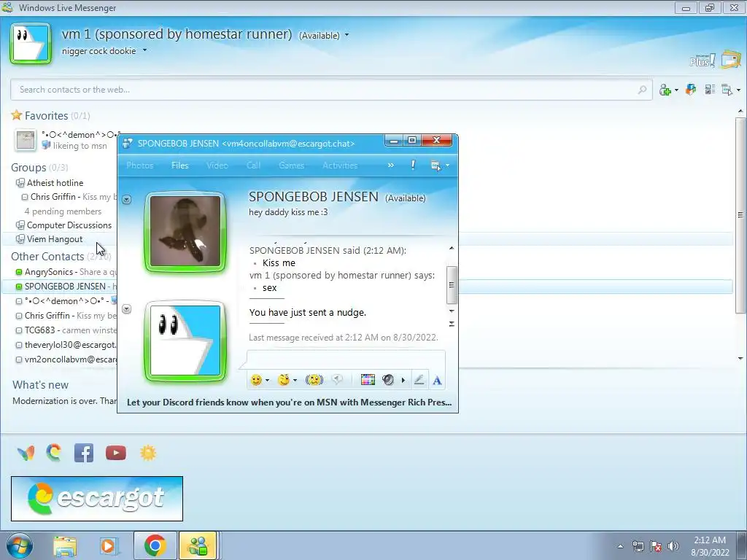The image size is (747, 560).
Task: Show hidden tray icons arrow
Action: 620,546
